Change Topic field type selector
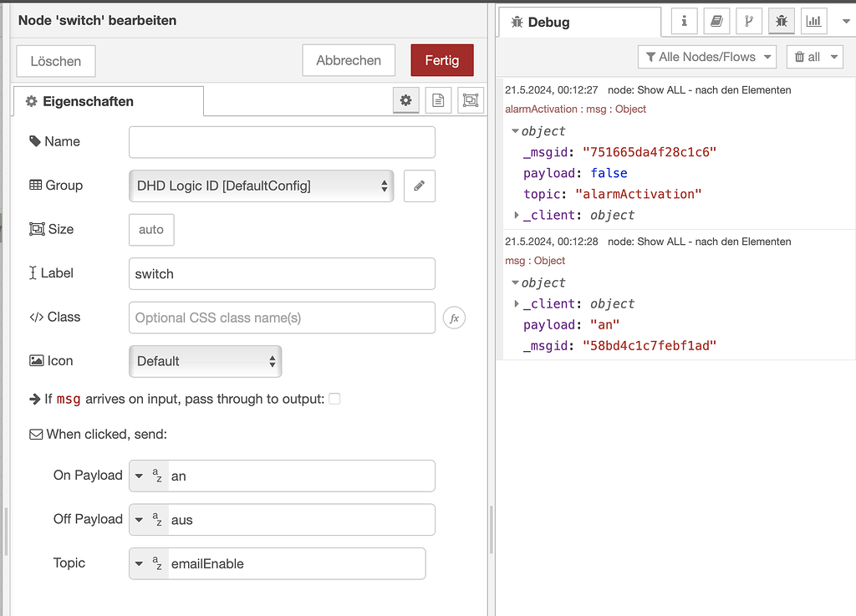Image resolution: width=856 pixels, height=616 pixels. click(x=148, y=563)
